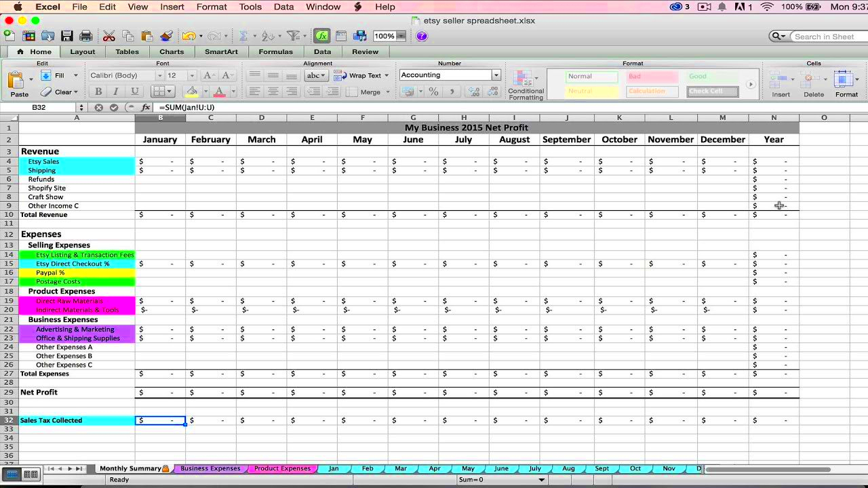Click the Conditional Formatting button
Screen dimensions: 868x488
pos(526,85)
